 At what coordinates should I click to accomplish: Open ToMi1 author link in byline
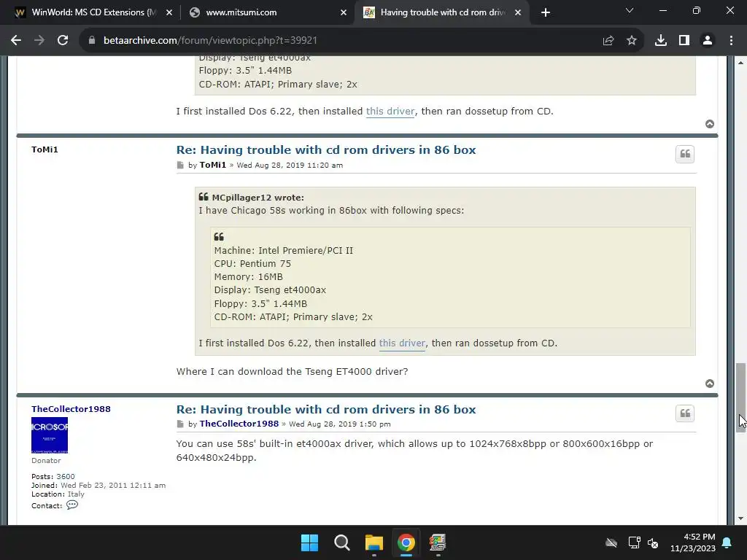click(212, 165)
